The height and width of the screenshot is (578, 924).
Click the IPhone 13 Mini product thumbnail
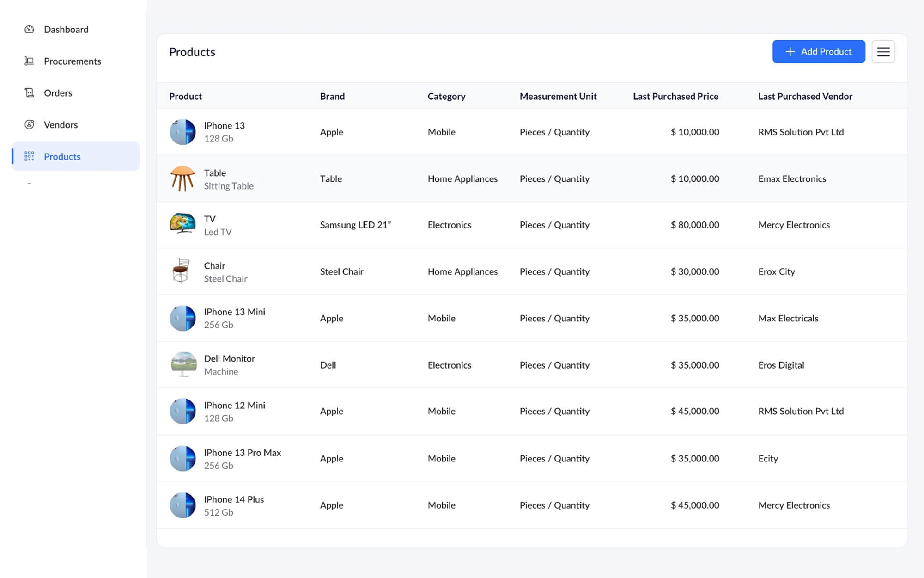point(182,318)
